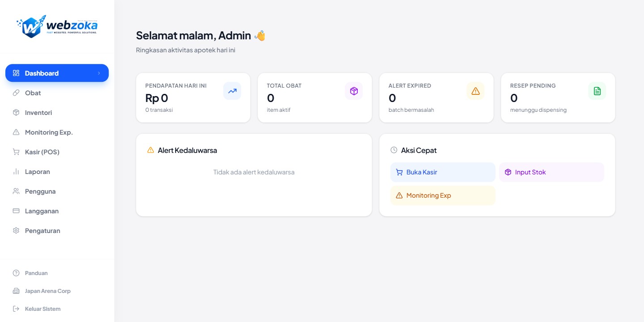This screenshot has width=644, height=322.
Task: Click the Dashboard grid icon in sidebar
Action: coord(16,73)
